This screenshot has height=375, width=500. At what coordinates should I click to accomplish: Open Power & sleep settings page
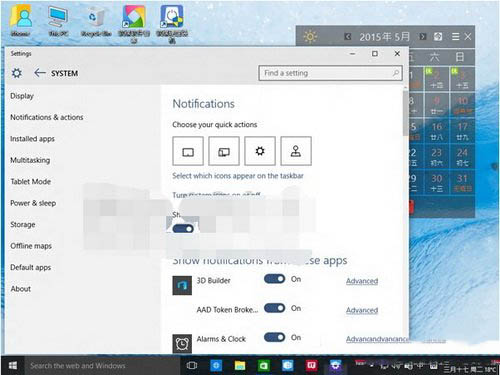(33, 203)
